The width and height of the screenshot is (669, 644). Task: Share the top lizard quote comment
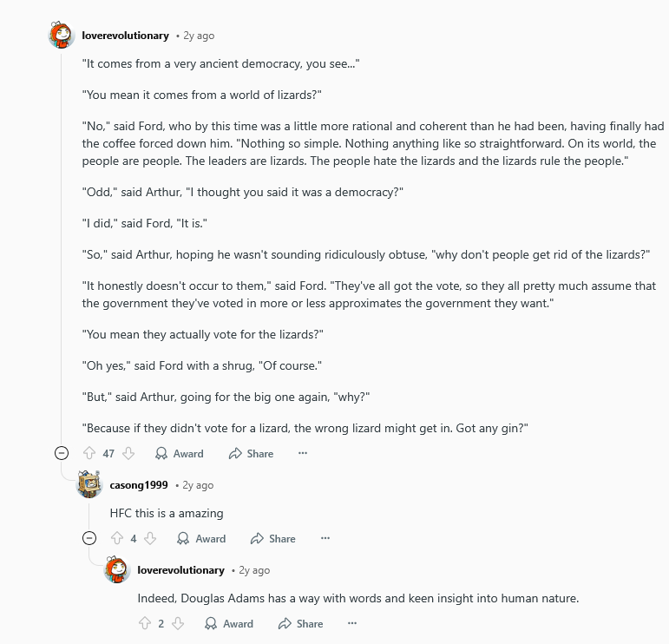pyautogui.click(x=251, y=453)
